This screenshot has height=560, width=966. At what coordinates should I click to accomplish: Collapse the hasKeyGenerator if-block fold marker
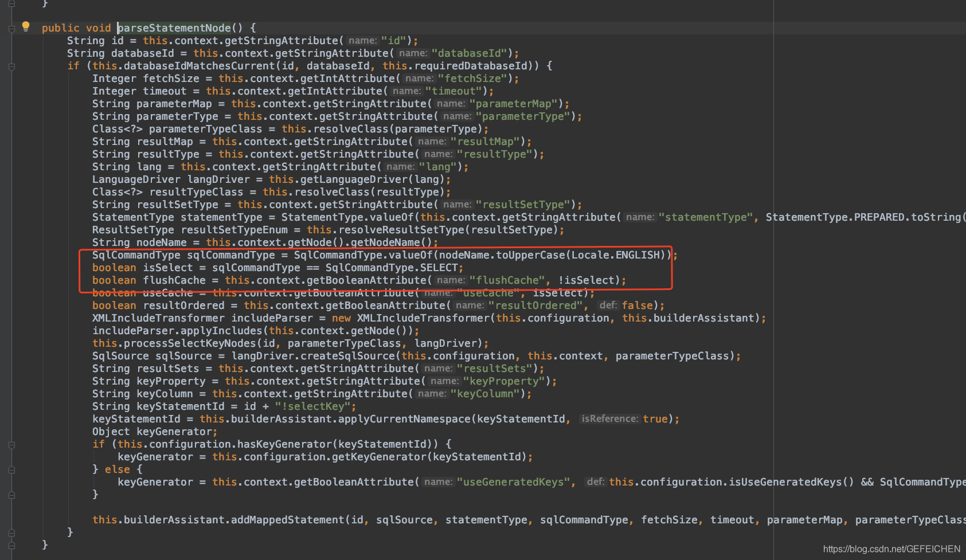point(11,445)
